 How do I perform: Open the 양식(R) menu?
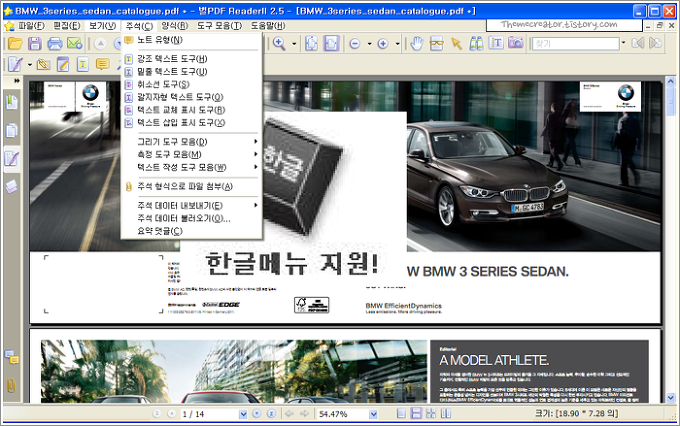click(174, 26)
